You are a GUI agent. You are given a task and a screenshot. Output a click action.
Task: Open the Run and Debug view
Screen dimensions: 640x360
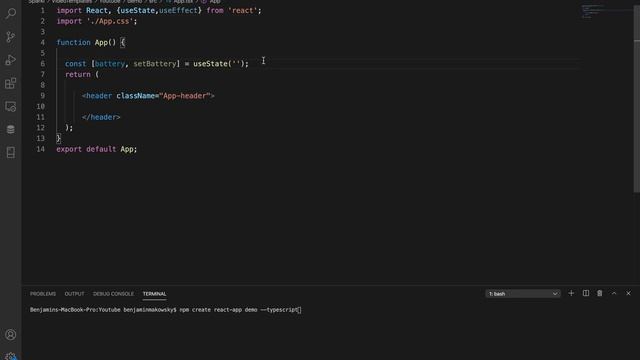(x=11, y=60)
